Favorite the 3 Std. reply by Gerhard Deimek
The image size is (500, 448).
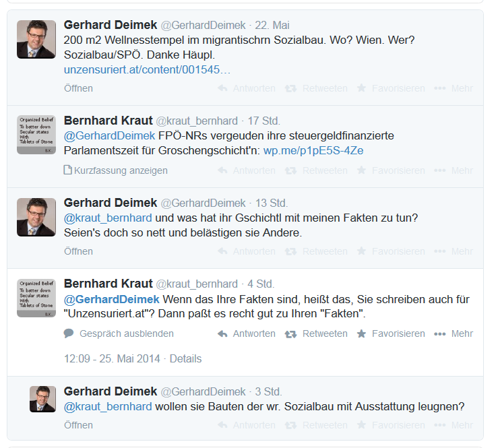361,425
